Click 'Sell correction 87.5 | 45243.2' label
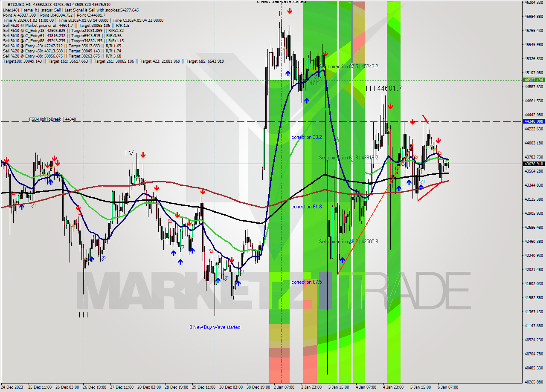Viewport: 546px width, 392px height. [x=349, y=66]
